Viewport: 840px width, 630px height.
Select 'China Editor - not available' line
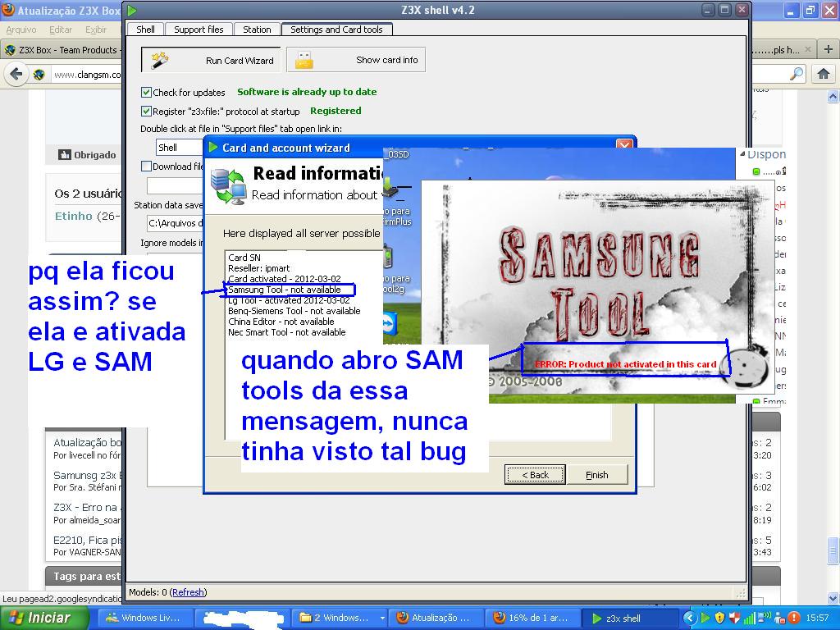coord(281,322)
